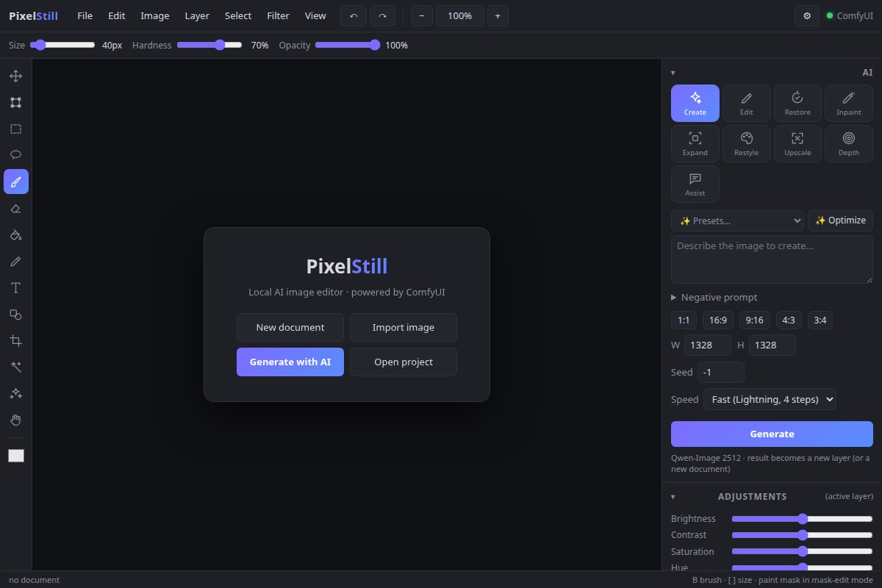Adjust the Saturation slider
The height and width of the screenshot is (588, 882).
(x=803, y=551)
